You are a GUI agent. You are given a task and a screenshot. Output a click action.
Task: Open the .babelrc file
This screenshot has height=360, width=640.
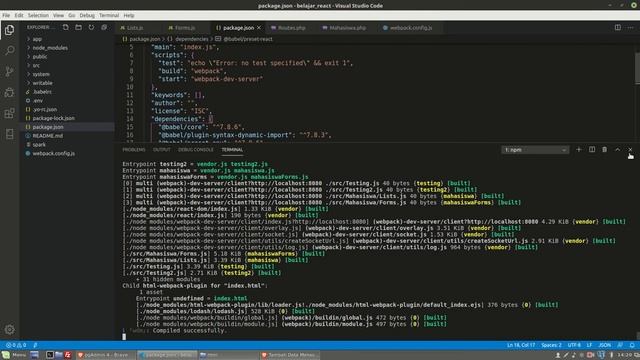point(42,92)
